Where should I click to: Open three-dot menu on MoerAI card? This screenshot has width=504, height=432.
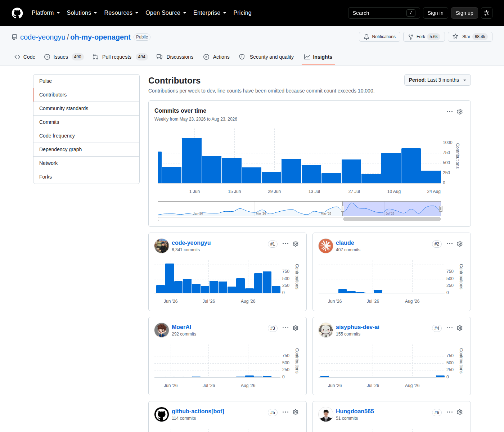click(x=285, y=328)
